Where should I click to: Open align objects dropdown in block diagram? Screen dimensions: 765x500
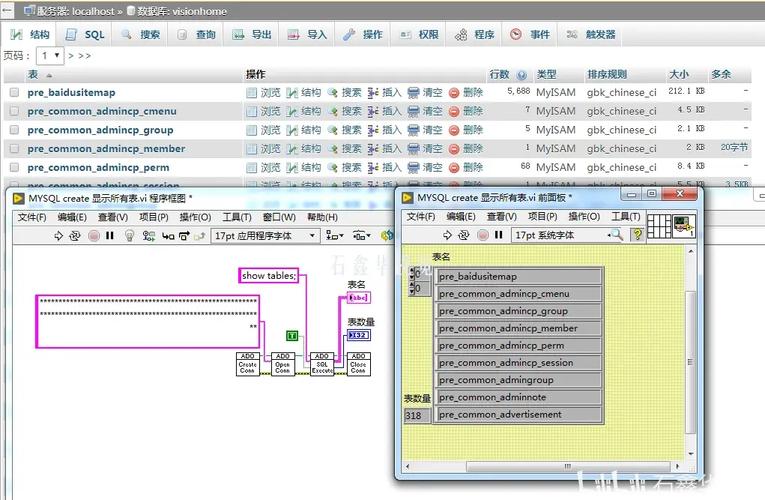(335, 236)
